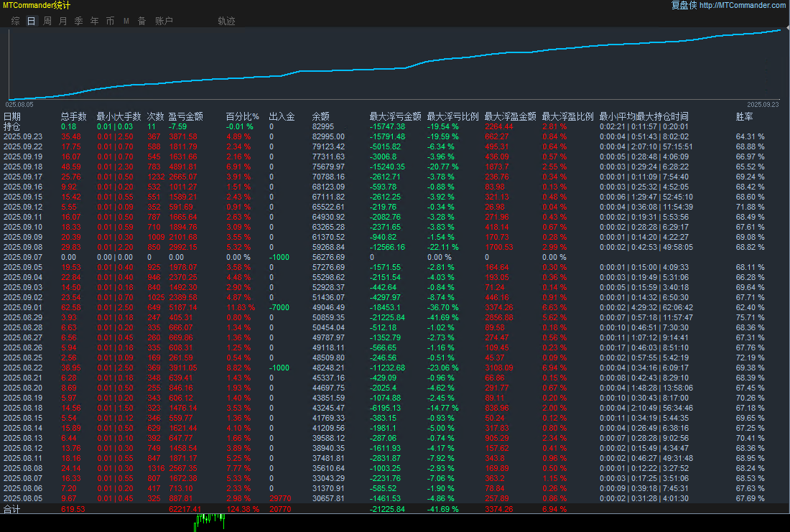
Task: Open the 周 weekly statistics tab
Action: (47, 21)
